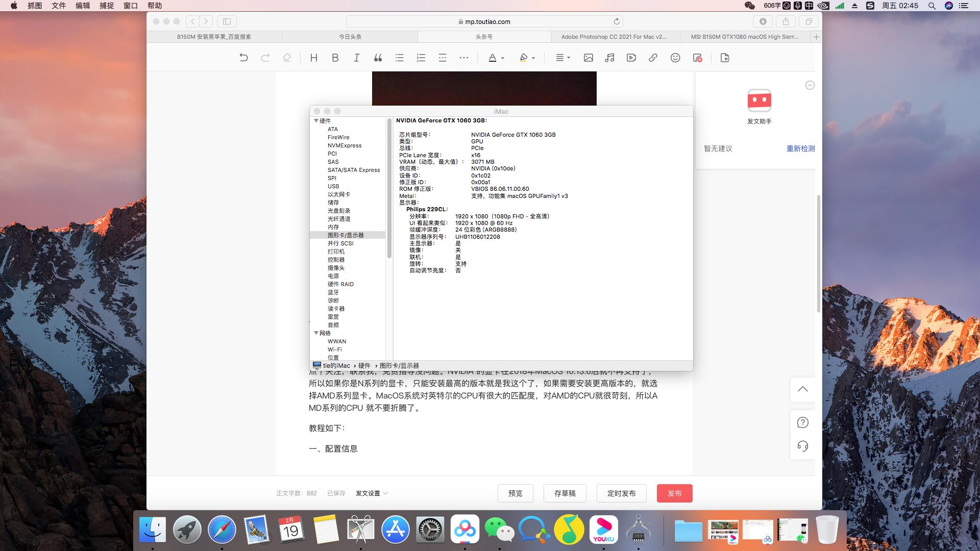Create a bulleted list
980x551 pixels.
point(399,58)
